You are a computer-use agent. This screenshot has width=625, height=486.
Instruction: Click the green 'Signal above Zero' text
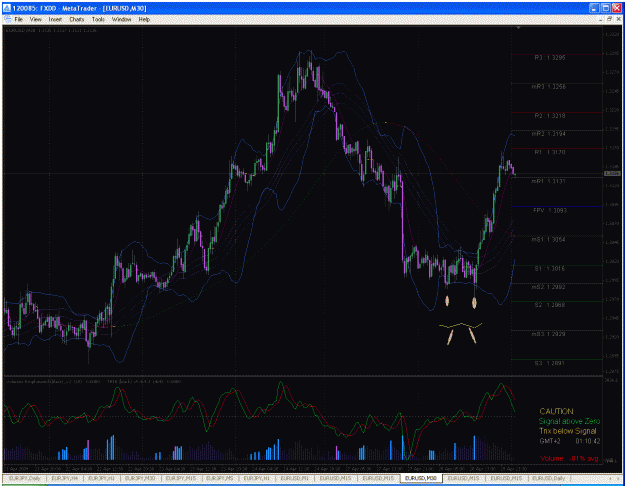click(569, 421)
